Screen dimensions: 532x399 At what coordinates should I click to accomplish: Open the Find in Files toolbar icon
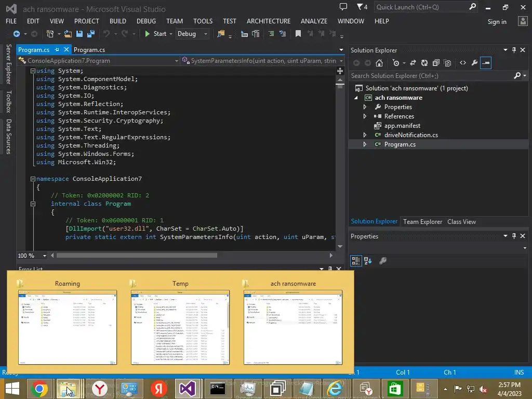click(221, 34)
